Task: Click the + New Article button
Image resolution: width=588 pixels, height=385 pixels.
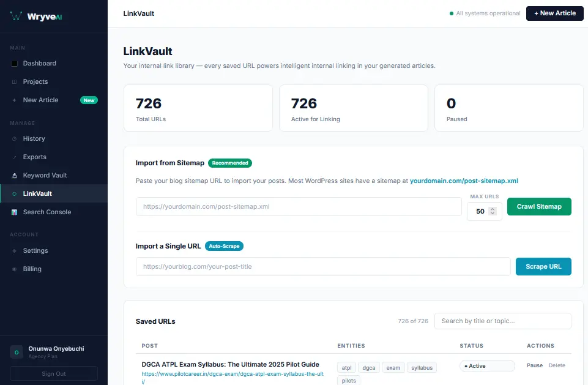Action: (554, 13)
